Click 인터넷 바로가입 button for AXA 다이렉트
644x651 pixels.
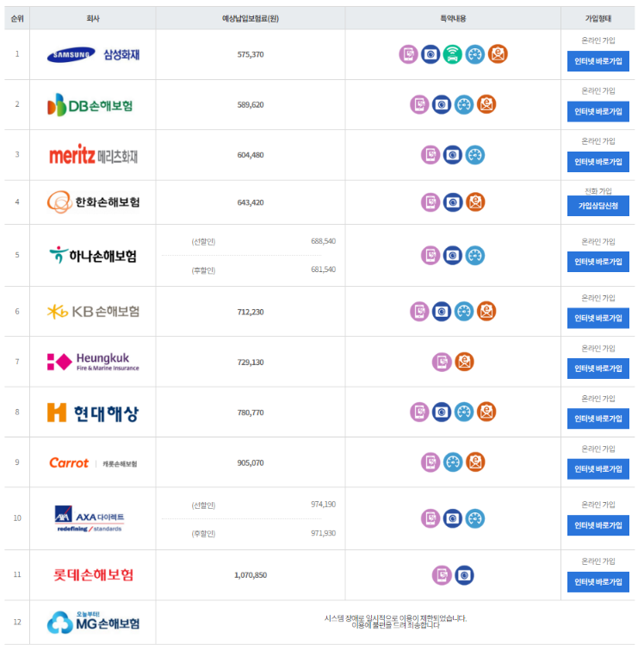point(598,525)
